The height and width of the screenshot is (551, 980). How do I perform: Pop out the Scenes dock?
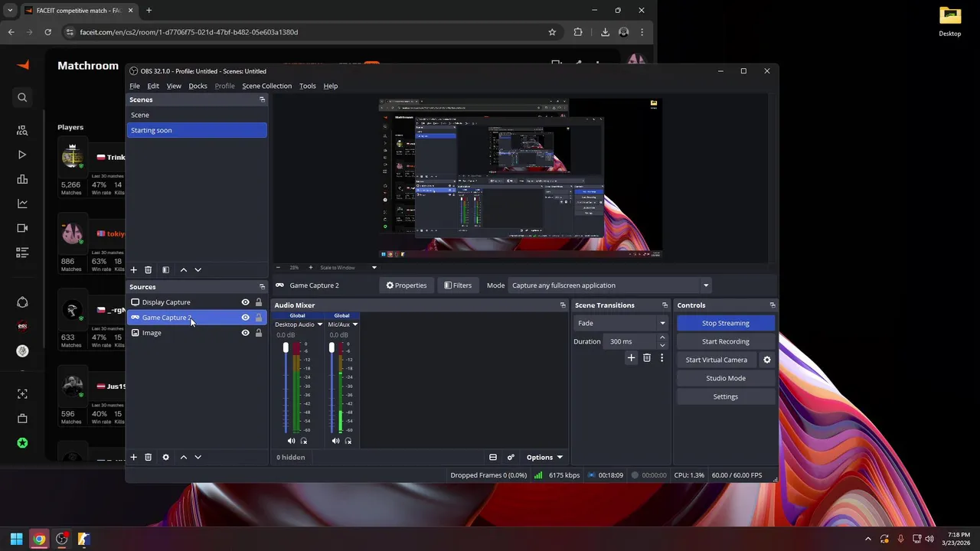click(x=262, y=99)
